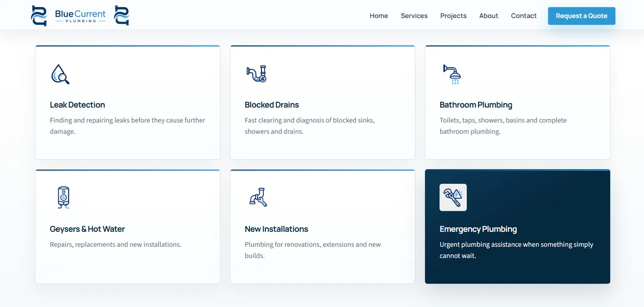Click the 'Urgent plumbing assistance' description text
The height and width of the screenshot is (307, 644).
coord(516,250)
